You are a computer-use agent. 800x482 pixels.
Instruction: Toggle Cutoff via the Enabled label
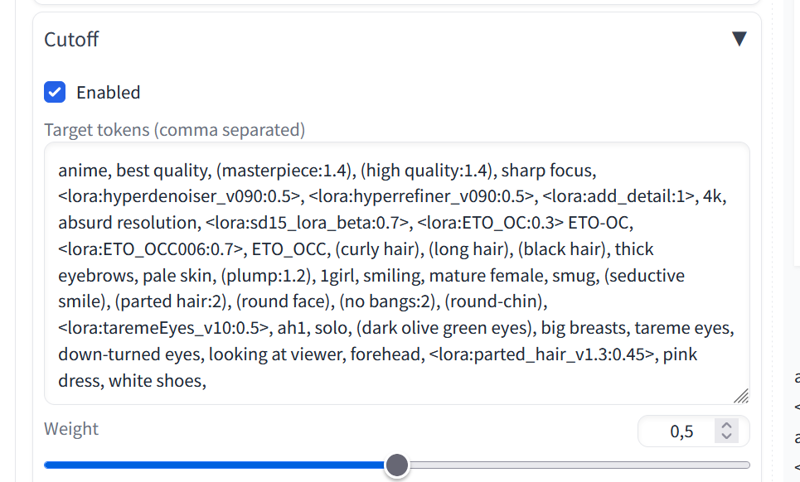coord(108,92)
